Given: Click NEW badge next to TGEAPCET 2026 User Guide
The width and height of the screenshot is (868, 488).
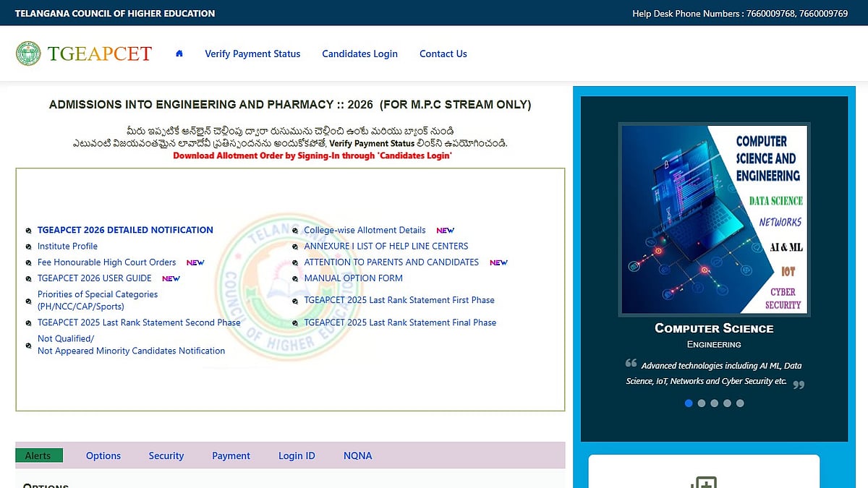Looking at the screenshot, I should pyautogui.click(x=171, y=279).
